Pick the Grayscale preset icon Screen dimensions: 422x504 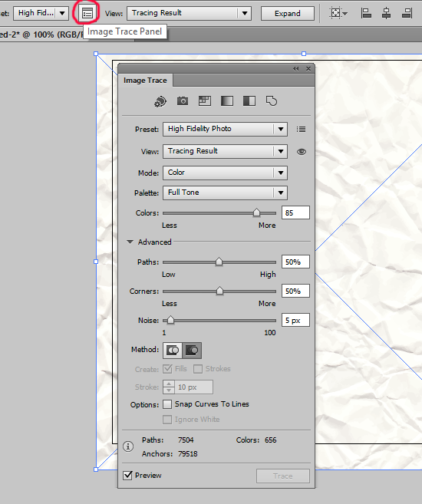[227, 101]
